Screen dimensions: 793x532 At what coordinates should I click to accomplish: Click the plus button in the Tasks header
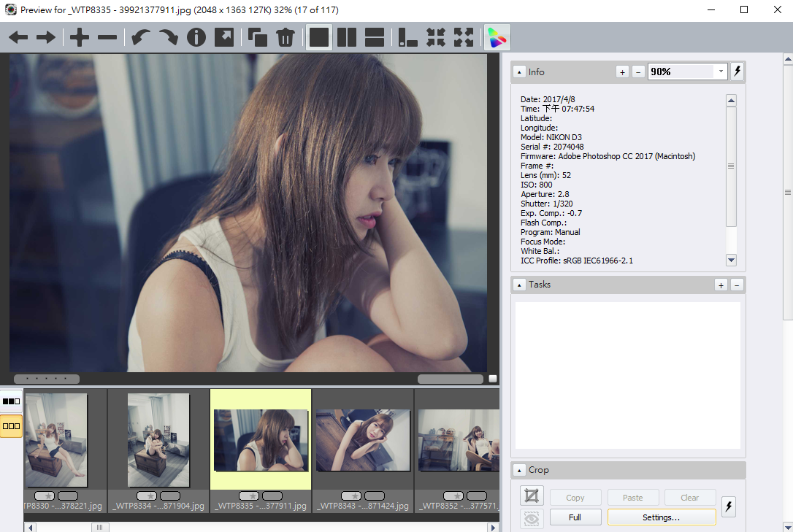[721, 285]
